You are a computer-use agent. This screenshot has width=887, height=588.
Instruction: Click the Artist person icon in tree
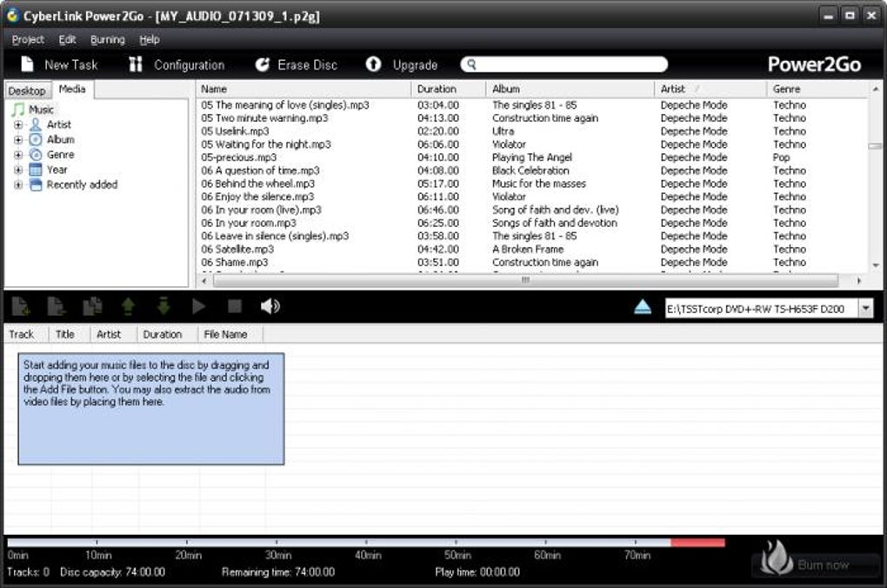[36, 124]
